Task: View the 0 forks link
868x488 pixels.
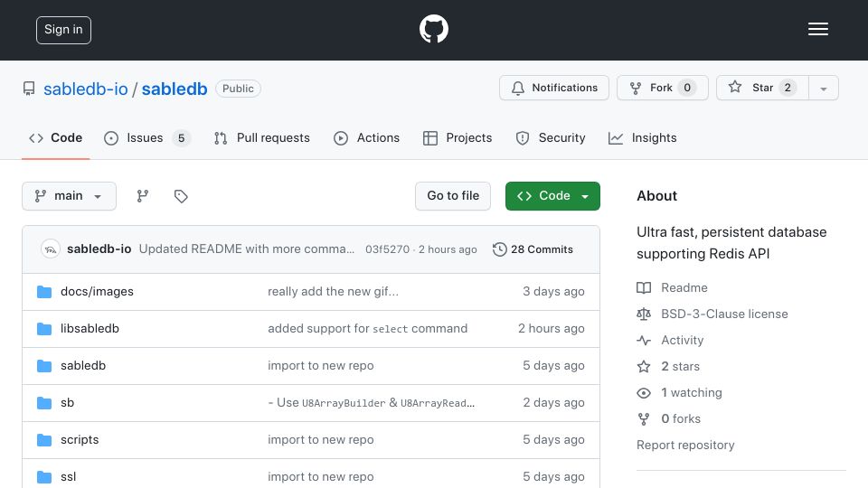Action: (681, 418)
